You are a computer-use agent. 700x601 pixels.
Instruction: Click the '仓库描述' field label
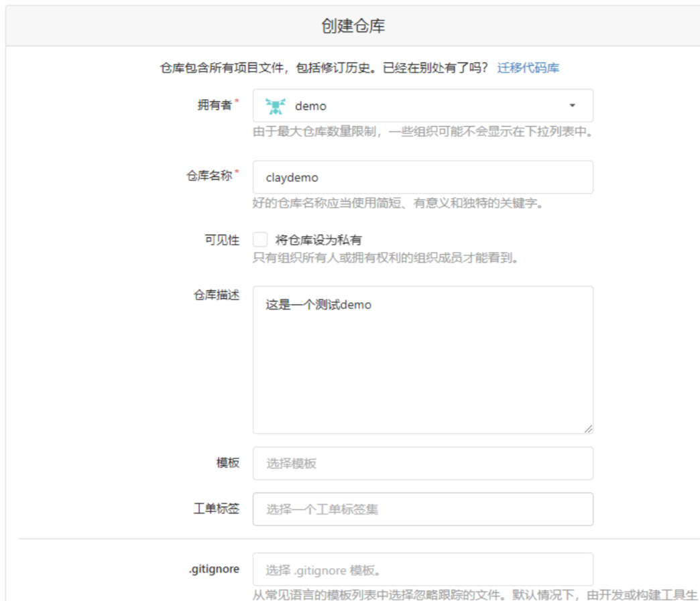pos(216,295)
